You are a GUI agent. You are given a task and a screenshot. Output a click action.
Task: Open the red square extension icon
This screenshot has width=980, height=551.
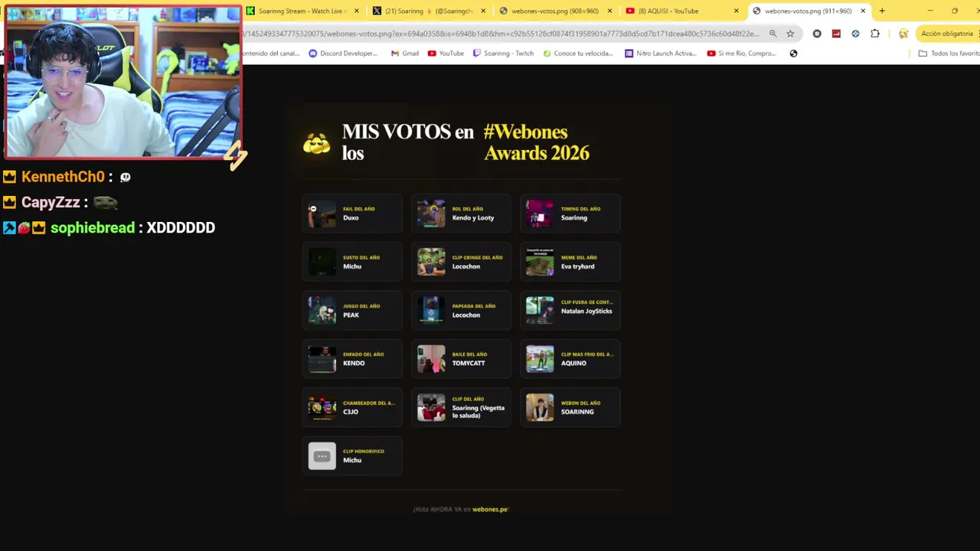pos(836,34)
